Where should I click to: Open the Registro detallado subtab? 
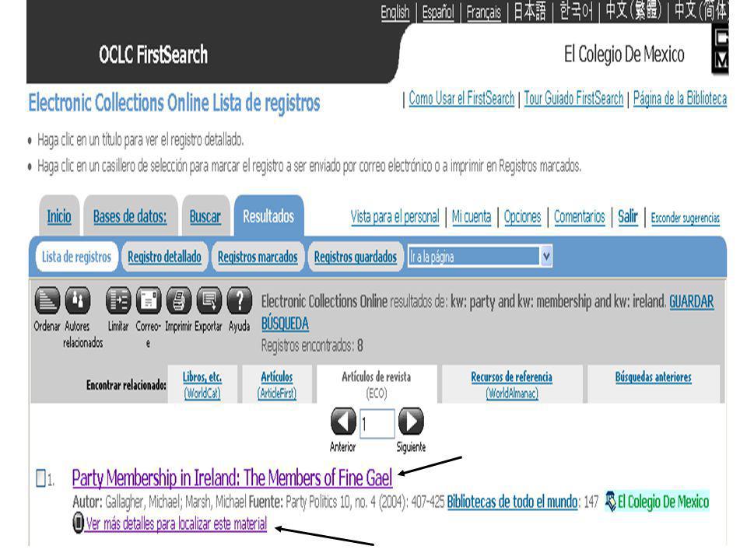164,257
